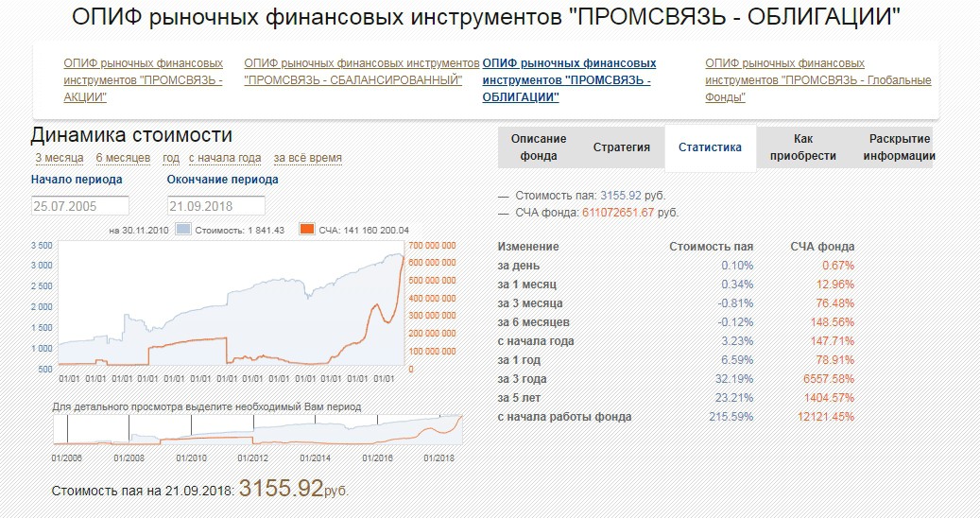This screenshot has height=518, width=980.
Task: Open ПРОМСВЯЗЬ - Глобальные Фонды link
Action: (818, 80)
